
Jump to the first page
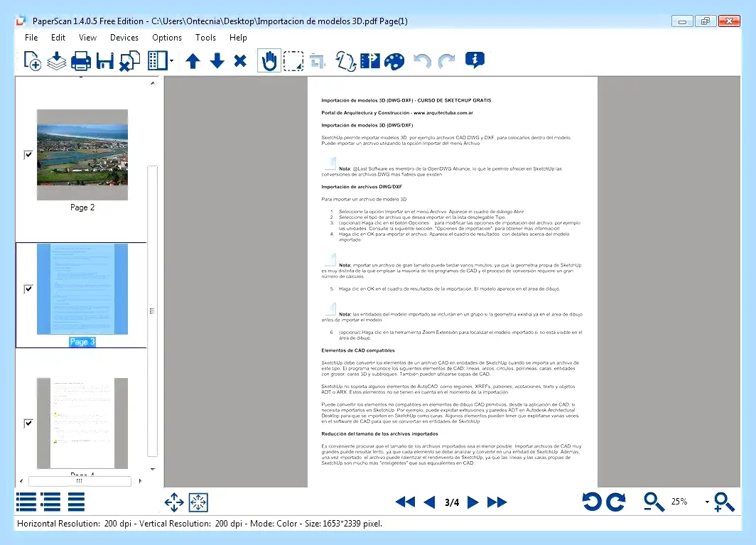(x=405, y=502)
